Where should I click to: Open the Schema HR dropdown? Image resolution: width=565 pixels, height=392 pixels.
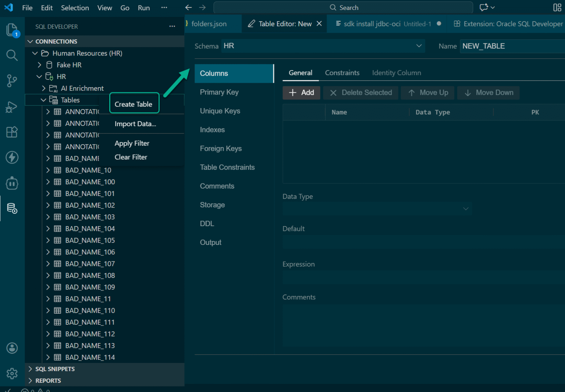tap(323, 46)
